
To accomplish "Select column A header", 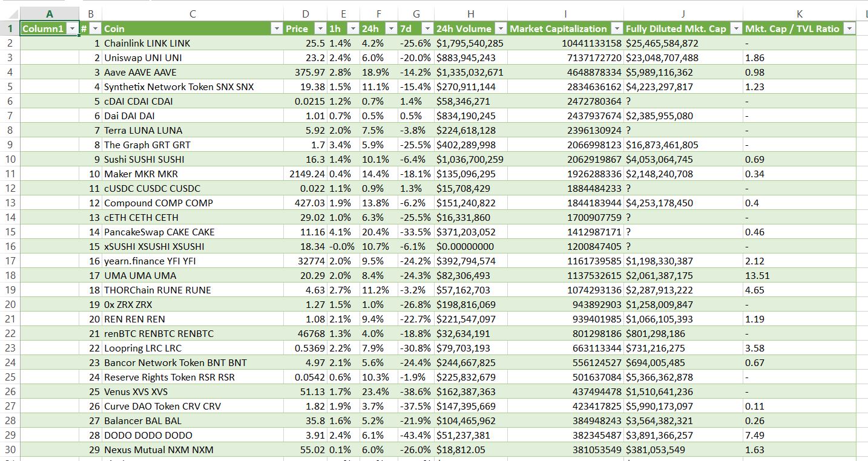I will click(x=50, y=14).
